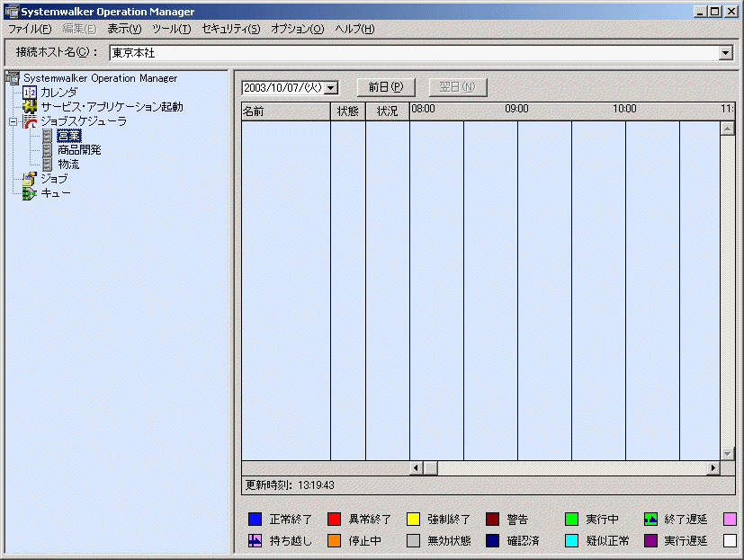
Task: Click the pink swatch after 終了遅延
Action: click(x=730, y=520)
